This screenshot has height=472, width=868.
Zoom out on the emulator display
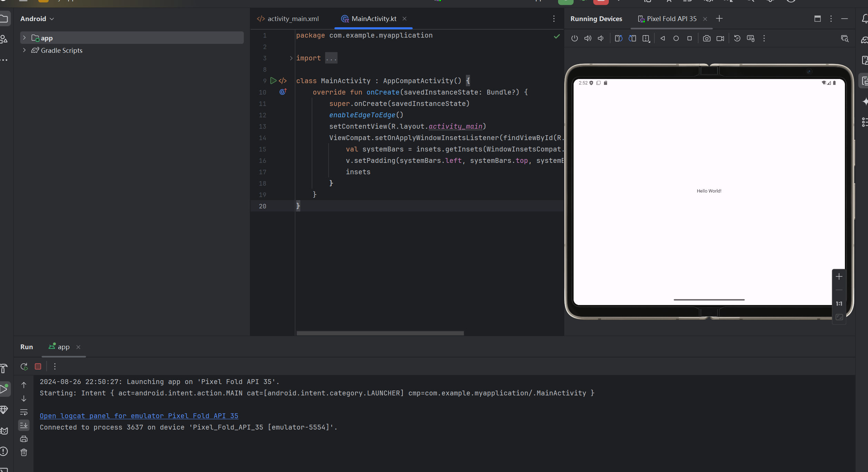point(839,290)
